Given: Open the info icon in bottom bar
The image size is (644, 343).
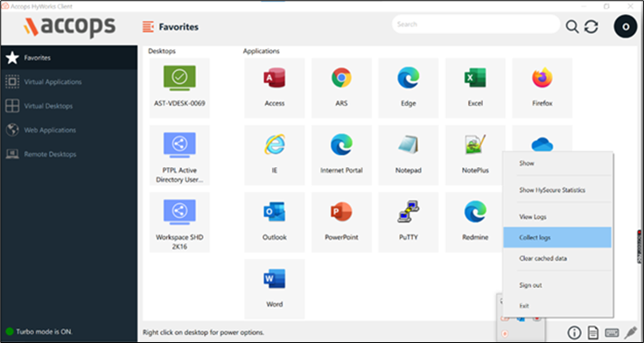Looking at the screenshot, I should (574, 332).
